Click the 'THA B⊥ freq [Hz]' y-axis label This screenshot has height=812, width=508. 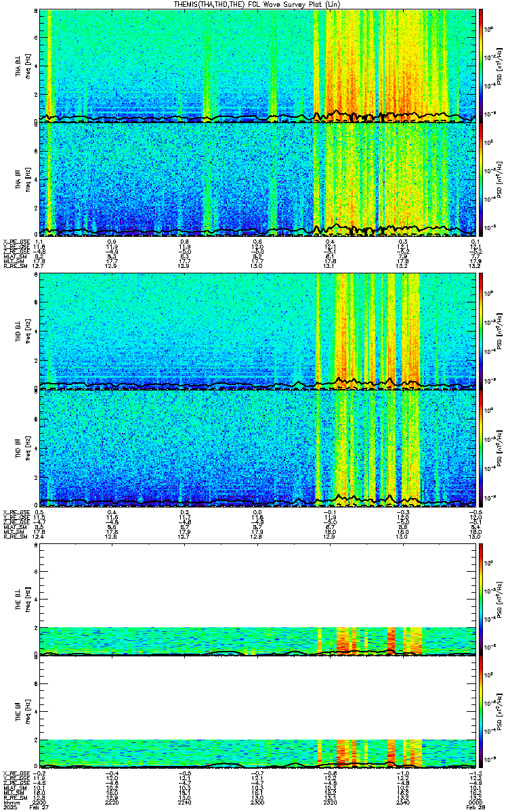coord(23,66)
